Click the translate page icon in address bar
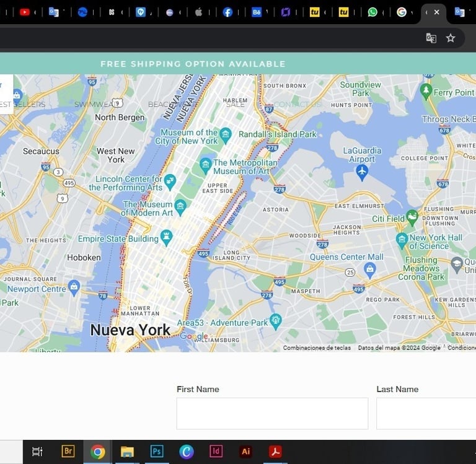The height and width of the screenshot is (464, 476). pyautogui.click(x=431, y=38)
